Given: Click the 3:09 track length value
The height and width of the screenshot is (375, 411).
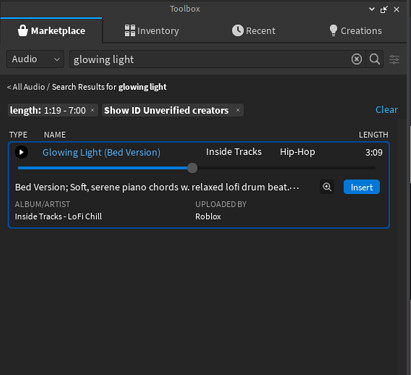Looking at the screenshot, I should point(374,153).
